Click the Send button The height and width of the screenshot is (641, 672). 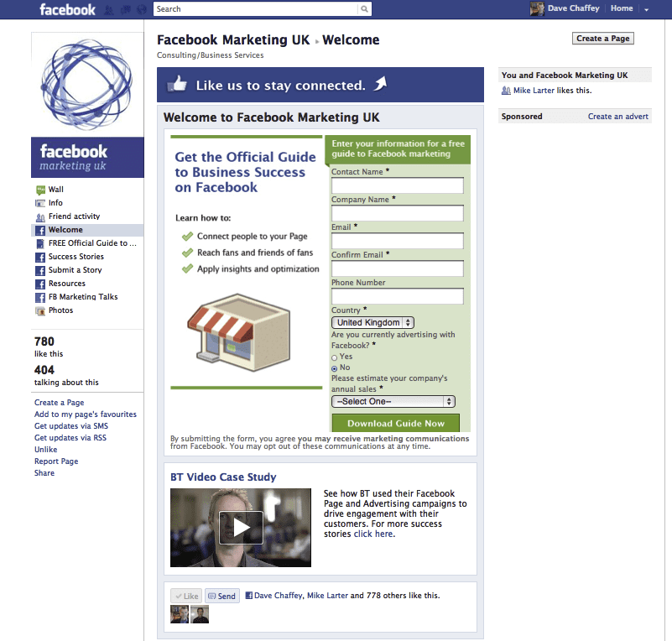(222, 596)
